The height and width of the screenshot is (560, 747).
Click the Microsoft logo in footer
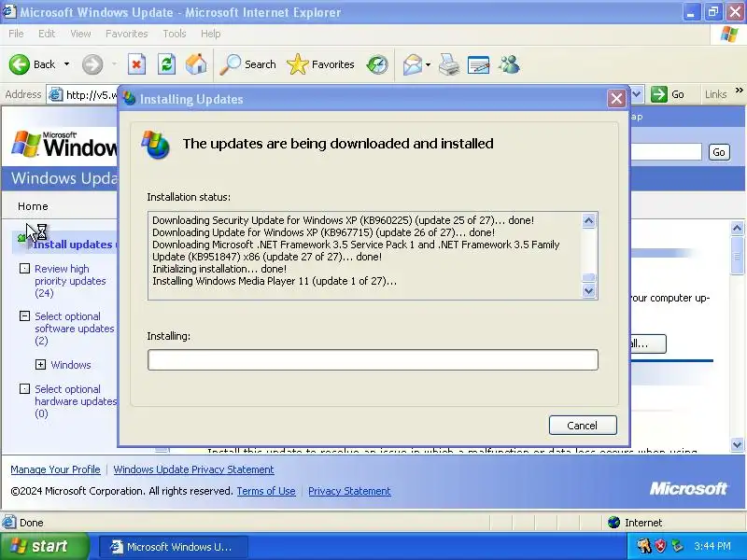tap(688, 488)
